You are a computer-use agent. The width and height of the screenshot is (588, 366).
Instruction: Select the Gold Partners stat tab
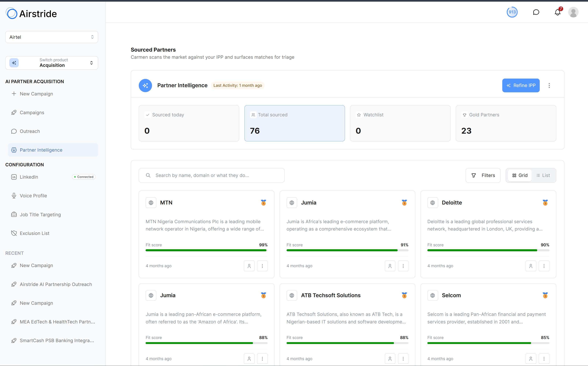506,123
